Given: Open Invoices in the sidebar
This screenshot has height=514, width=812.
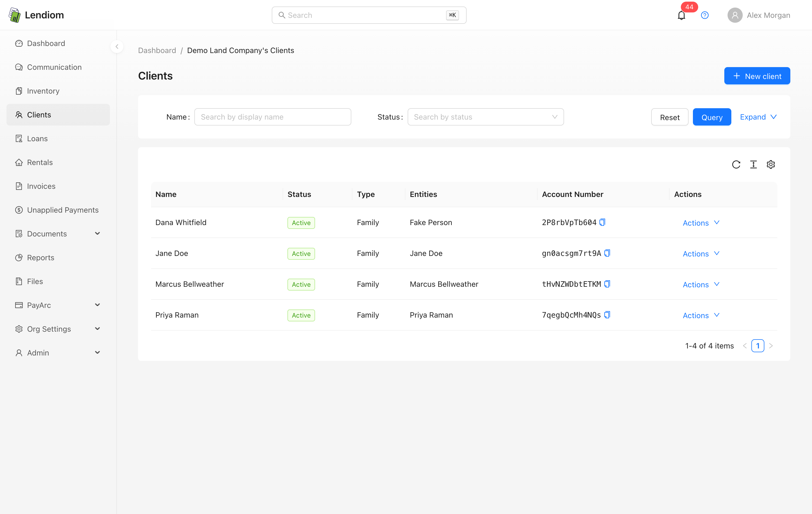Looking at the screenshot, I should (58, 186).
